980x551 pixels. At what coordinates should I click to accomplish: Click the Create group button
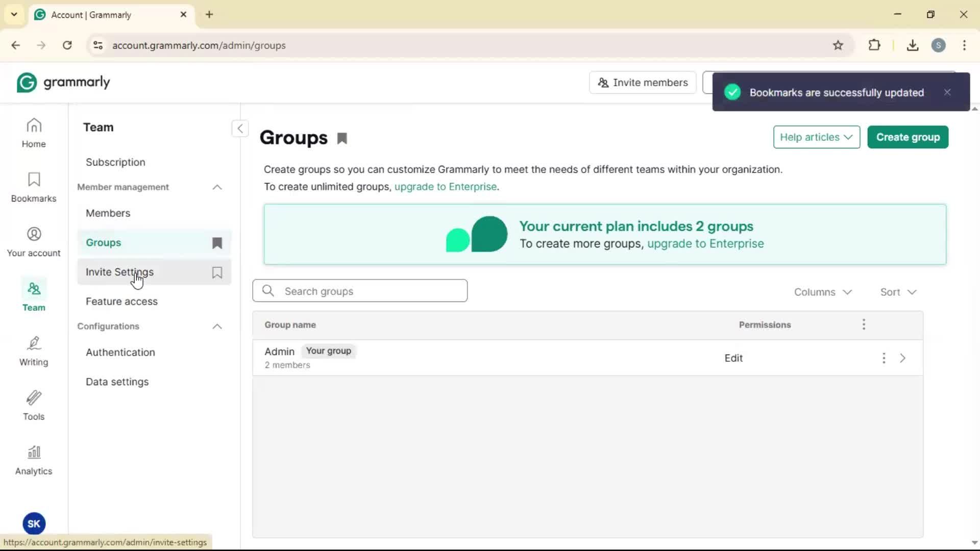tap(908, 137)
